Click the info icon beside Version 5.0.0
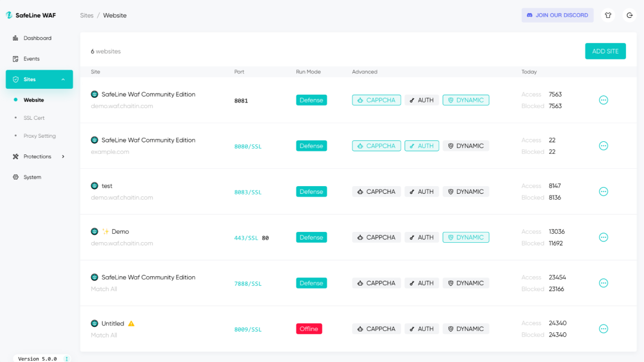644x362 pixels. pos(67,358)
